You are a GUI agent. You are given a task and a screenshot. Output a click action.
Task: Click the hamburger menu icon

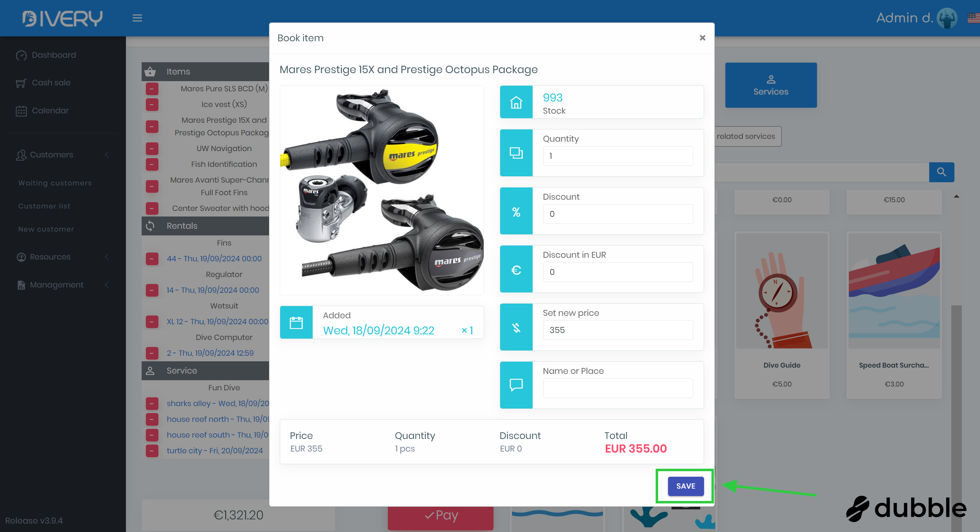pos(137,18)
